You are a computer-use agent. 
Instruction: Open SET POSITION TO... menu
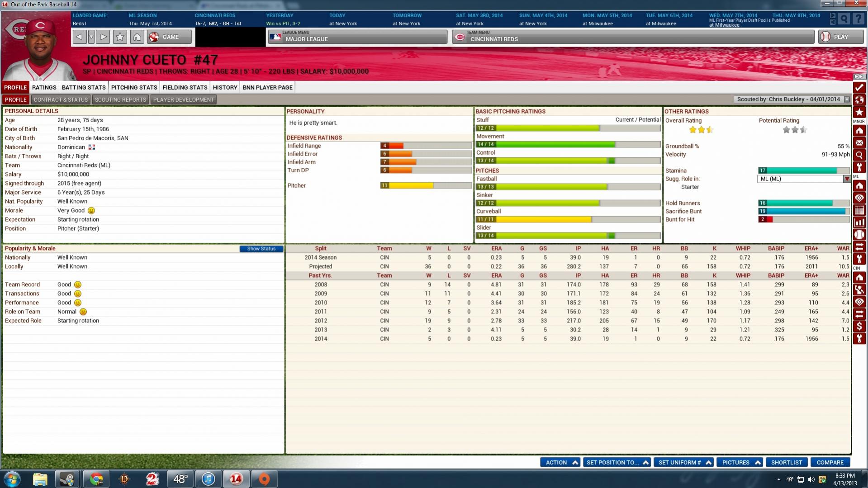[617, 462]
